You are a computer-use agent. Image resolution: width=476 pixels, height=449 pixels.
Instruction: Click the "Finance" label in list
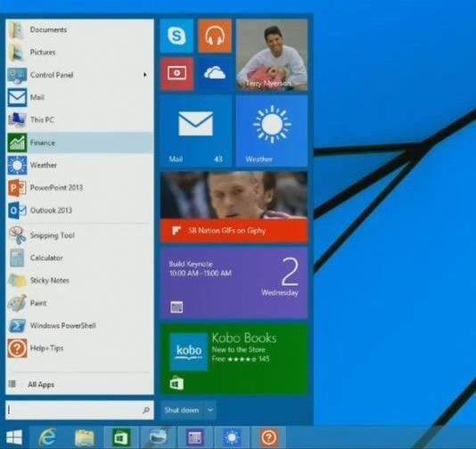43,143
